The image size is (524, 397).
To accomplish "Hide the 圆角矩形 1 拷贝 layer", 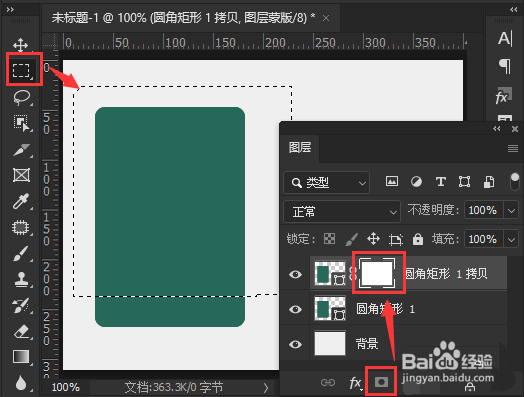I will 295,274.
